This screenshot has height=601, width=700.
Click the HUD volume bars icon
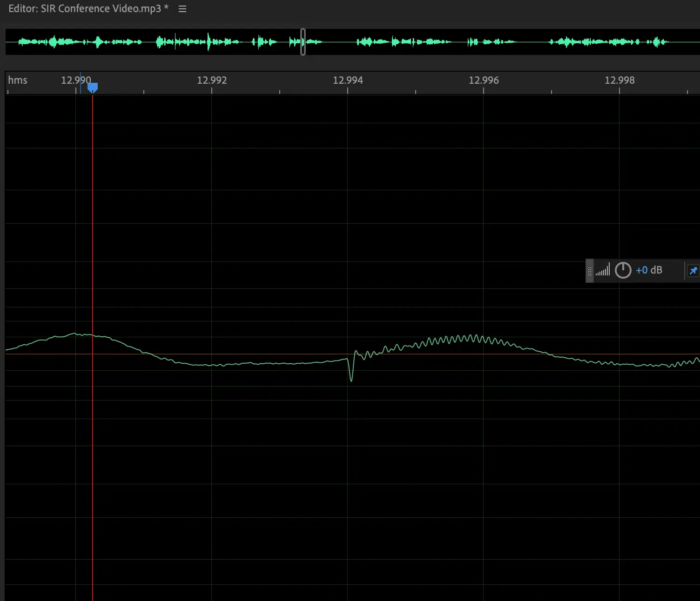coord(603,270)
